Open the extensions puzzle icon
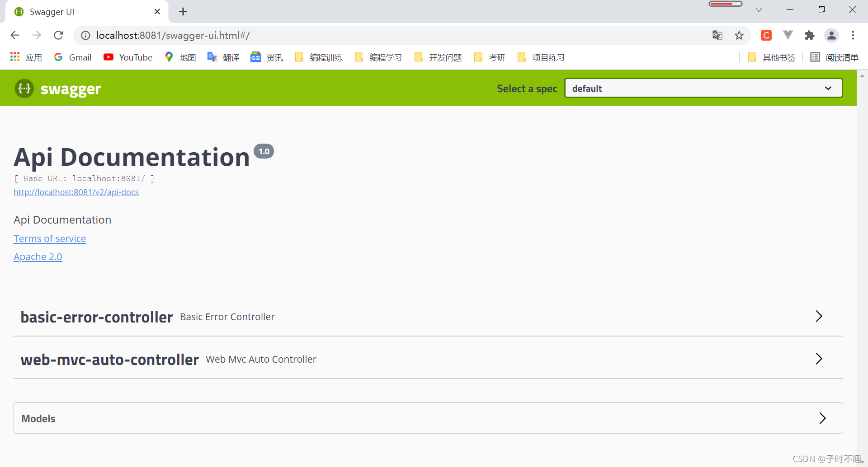Image resolution: width=868 pixels, height=467 pixels. pyautogui.click(x=810, y=35)
